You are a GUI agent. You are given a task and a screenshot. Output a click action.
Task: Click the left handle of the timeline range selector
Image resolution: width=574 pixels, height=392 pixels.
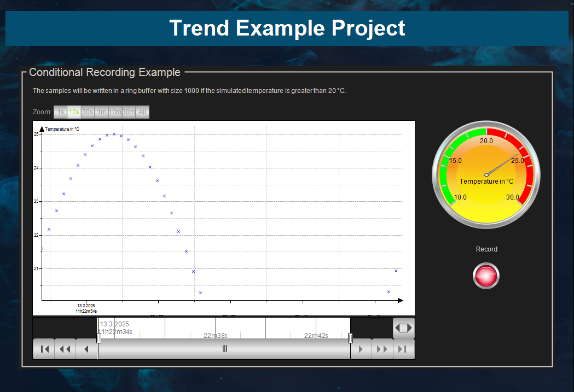pyautogui.click(x=98, y=338)
